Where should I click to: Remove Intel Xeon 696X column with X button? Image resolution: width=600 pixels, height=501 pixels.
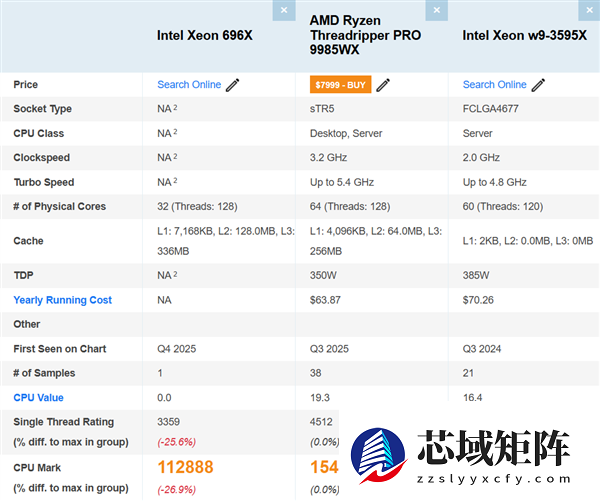click(284, 10)
